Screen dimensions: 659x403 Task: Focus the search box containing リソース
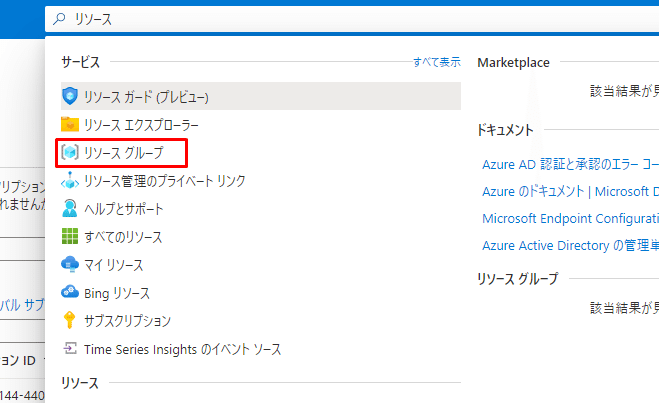[x=352, y=19]
